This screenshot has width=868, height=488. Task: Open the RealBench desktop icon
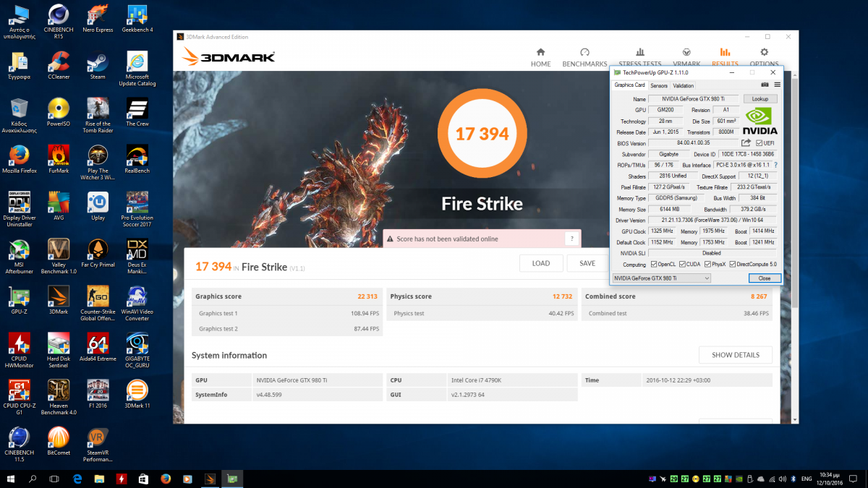[x=137, y=159]
